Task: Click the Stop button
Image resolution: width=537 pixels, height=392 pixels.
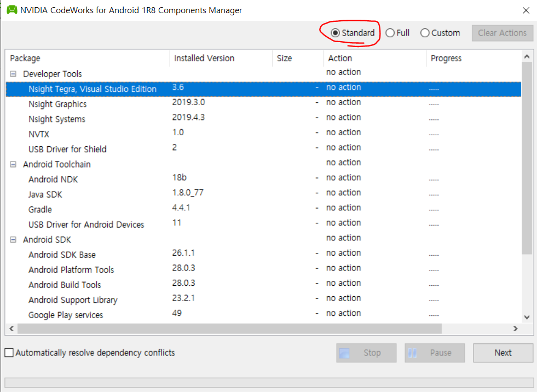Action: [366, 353]
